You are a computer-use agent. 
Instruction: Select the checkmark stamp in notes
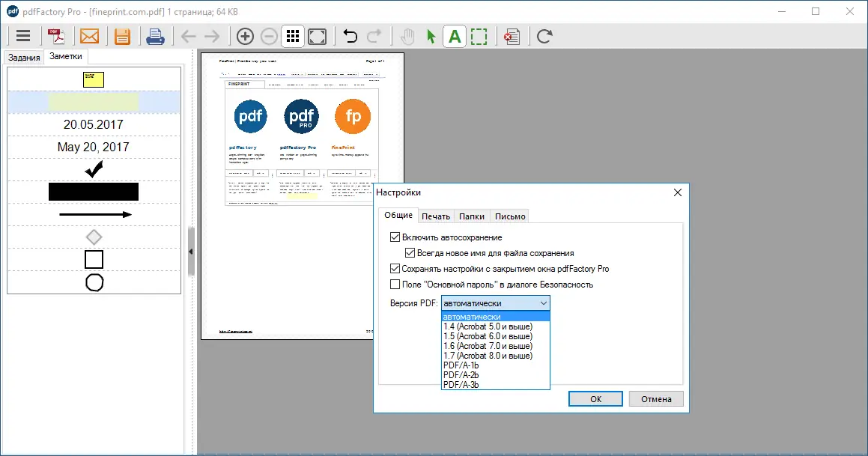point(94,169)
